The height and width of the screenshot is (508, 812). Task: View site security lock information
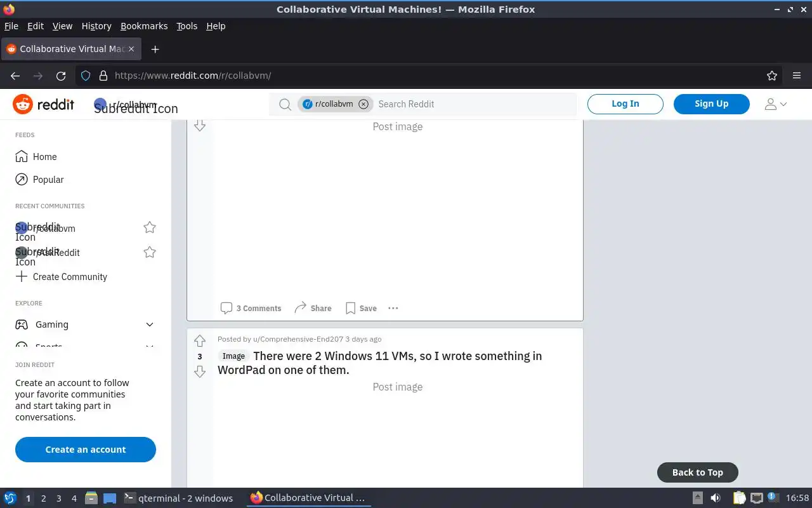coord(103,76)
